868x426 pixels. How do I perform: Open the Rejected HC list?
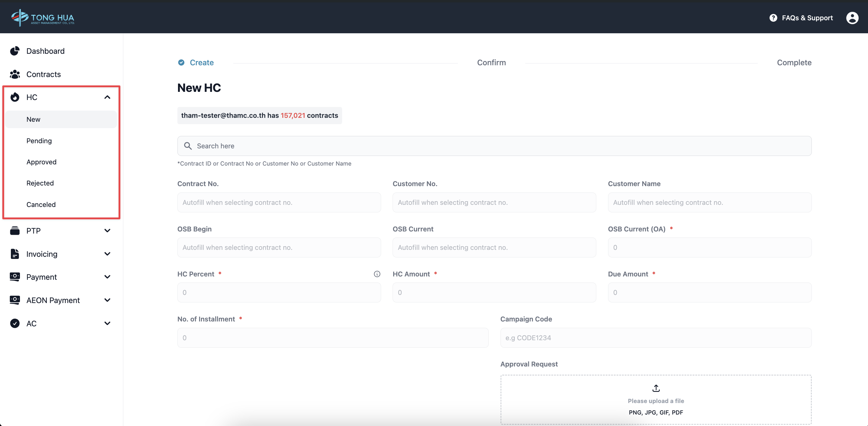pos(40,183)
